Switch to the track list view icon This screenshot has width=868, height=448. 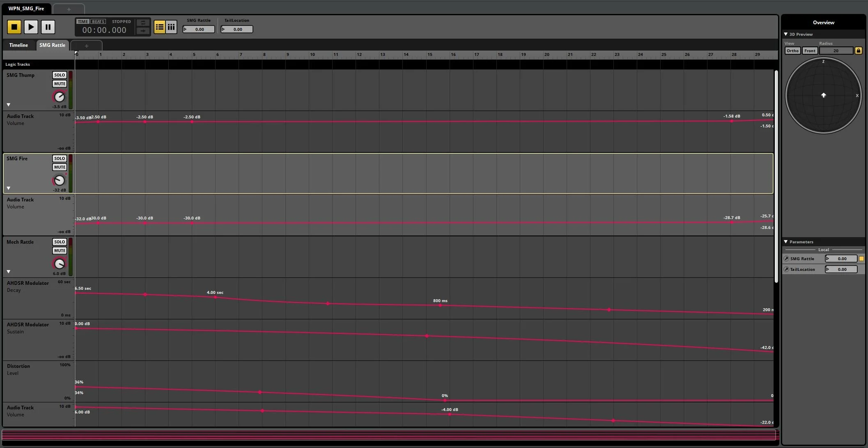[160, 27]
